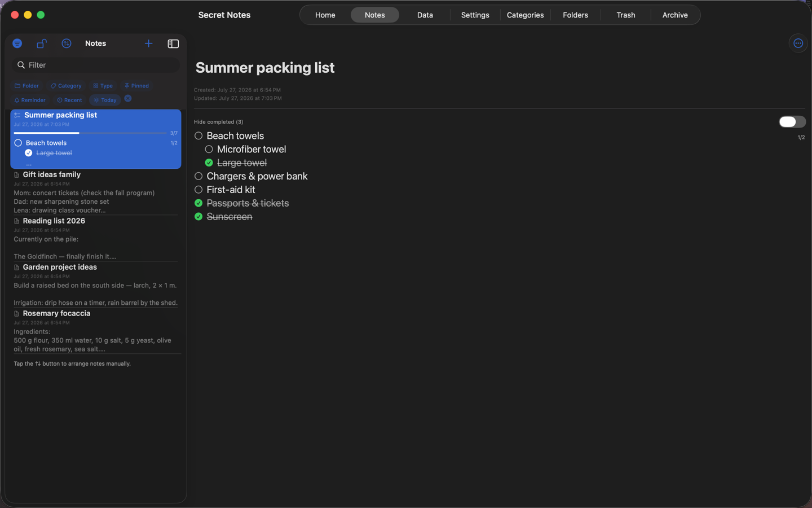The height and width of the screenshot is (508, 812).
Task: Filter notes by Folder
Action: pyautogui.click(x=27, y=86)
